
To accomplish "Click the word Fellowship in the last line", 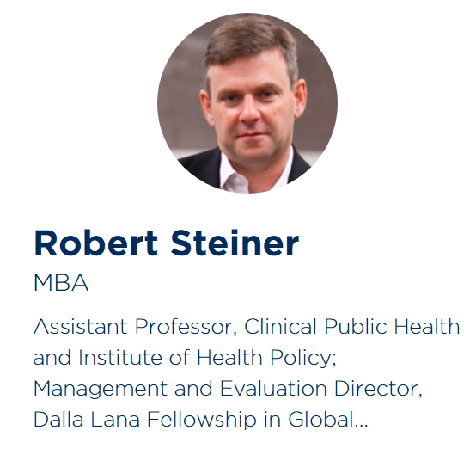I will (202, 420).
